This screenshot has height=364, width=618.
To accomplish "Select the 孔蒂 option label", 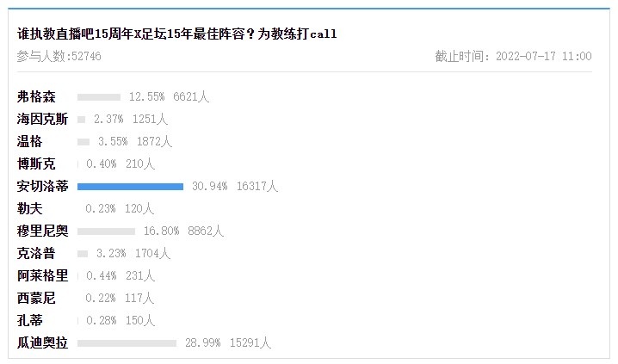I will 29,321.
